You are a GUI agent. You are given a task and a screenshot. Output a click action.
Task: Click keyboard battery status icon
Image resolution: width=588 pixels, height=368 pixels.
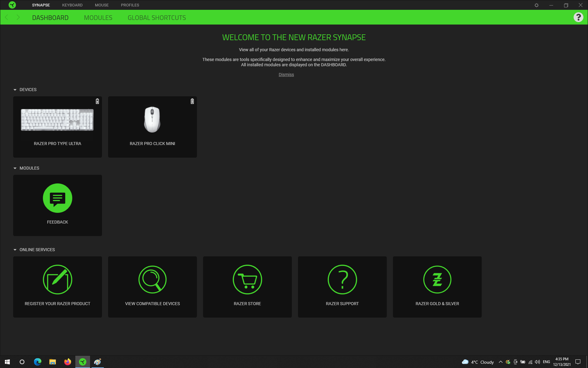coord(97,101)
